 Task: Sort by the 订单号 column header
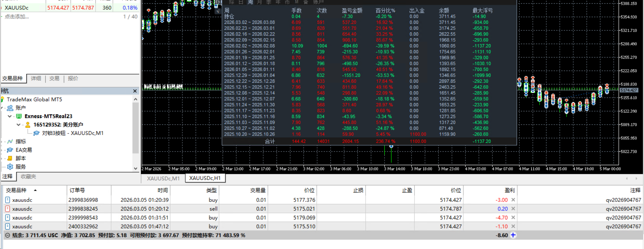point(89,190)
